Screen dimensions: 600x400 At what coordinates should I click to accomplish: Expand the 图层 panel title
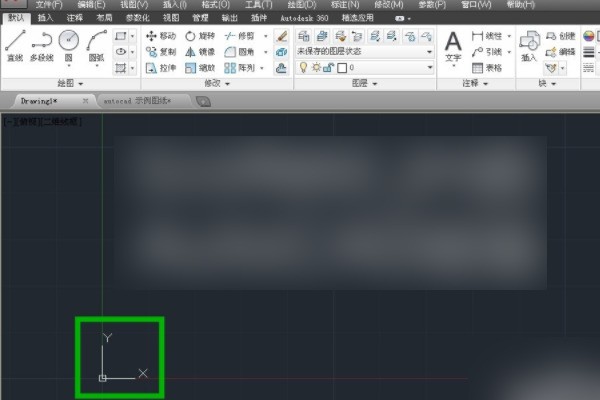(x=364, y=83)
